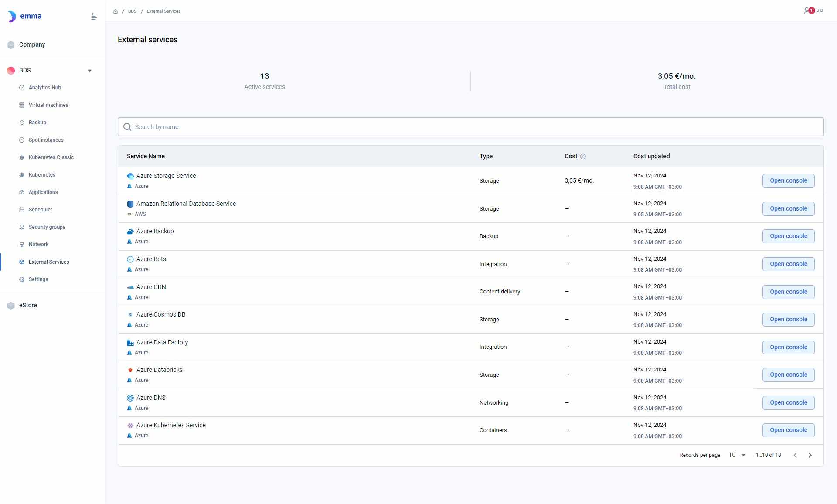Click the External Services breadcrumb
Image resolution: width=837 pixels, height=504 pixels.
click(163, 11)
